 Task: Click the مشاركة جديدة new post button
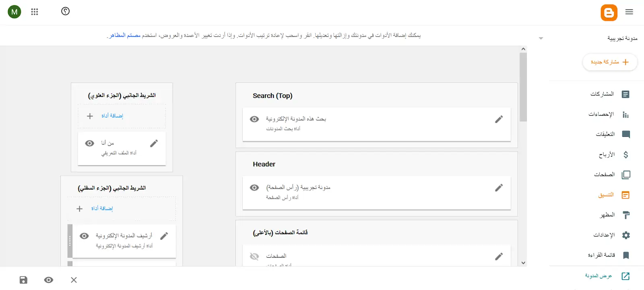click(x=610, y=62)
